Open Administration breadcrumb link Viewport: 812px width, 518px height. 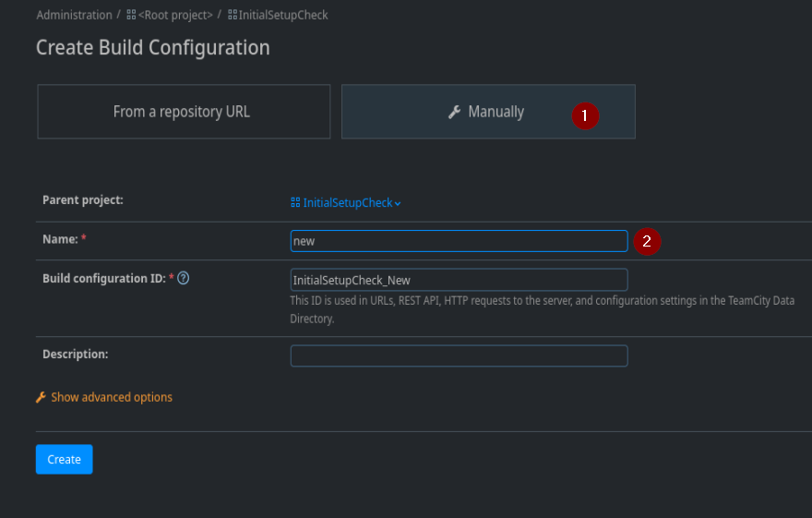click(74, 15)
